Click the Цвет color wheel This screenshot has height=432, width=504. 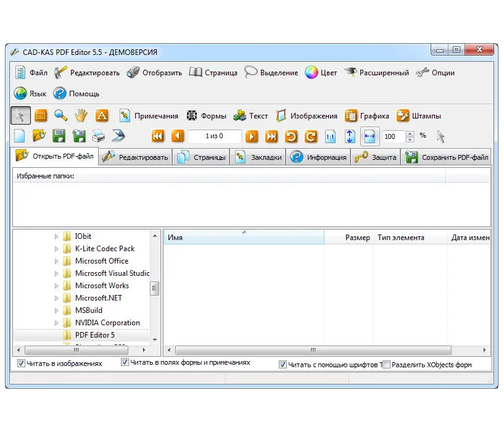coord(311,72)
